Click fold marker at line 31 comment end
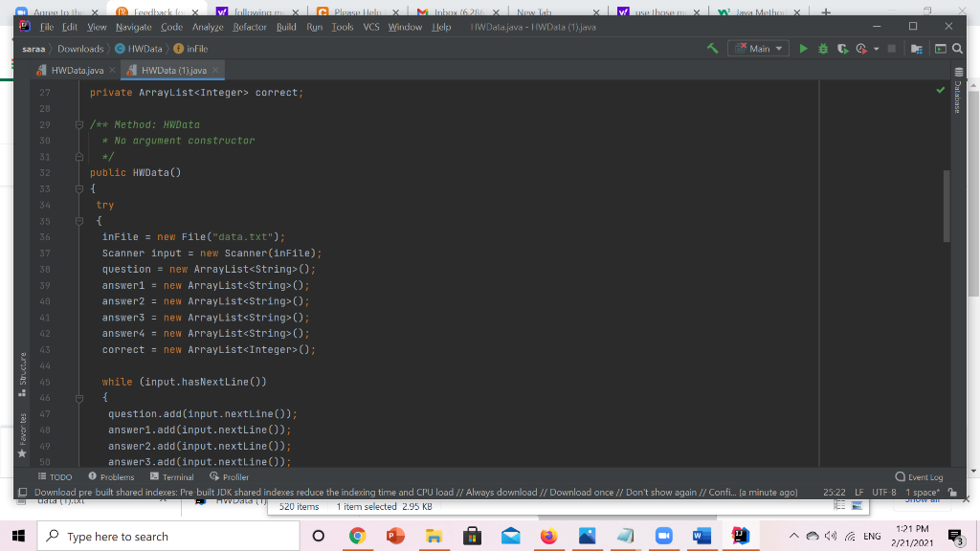Viewport: 980px width, 551px height. 79,157
